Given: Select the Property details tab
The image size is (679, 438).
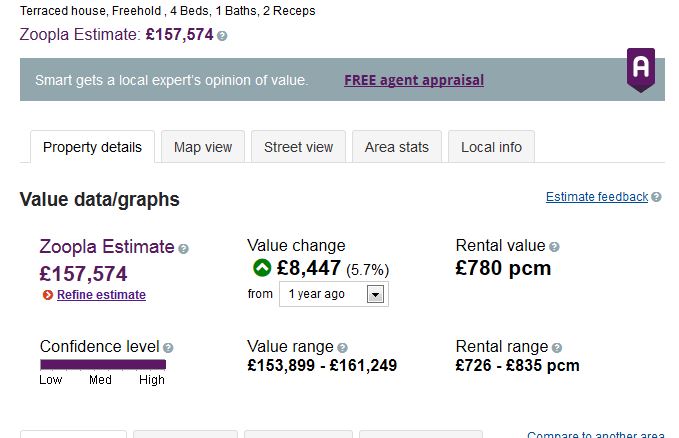Looking at the screenshot, I should click(92, 147).
